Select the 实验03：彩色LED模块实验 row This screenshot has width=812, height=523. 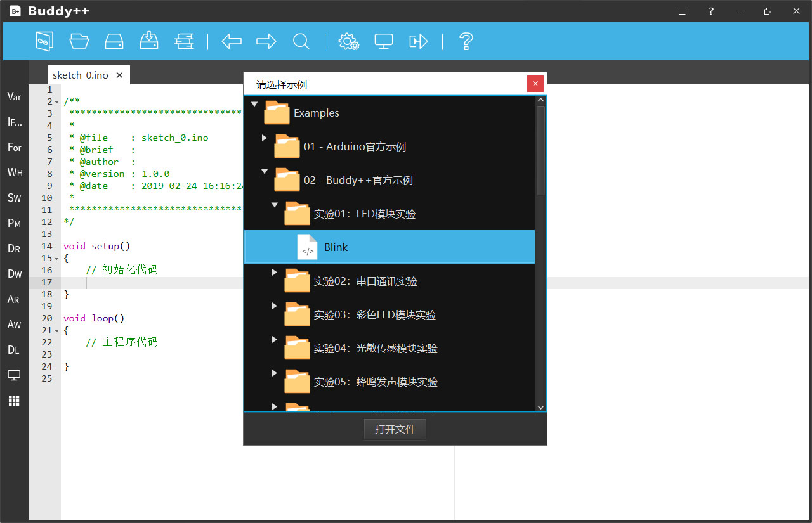[390, 314]
